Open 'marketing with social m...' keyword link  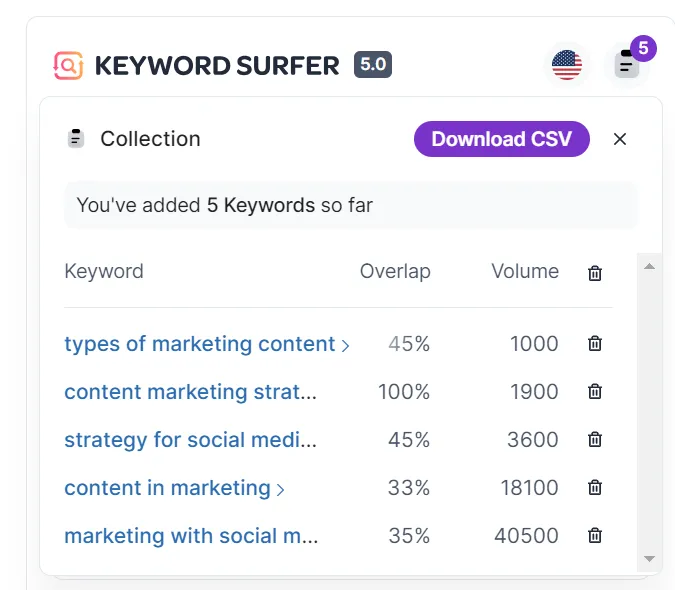pos(190,536)
